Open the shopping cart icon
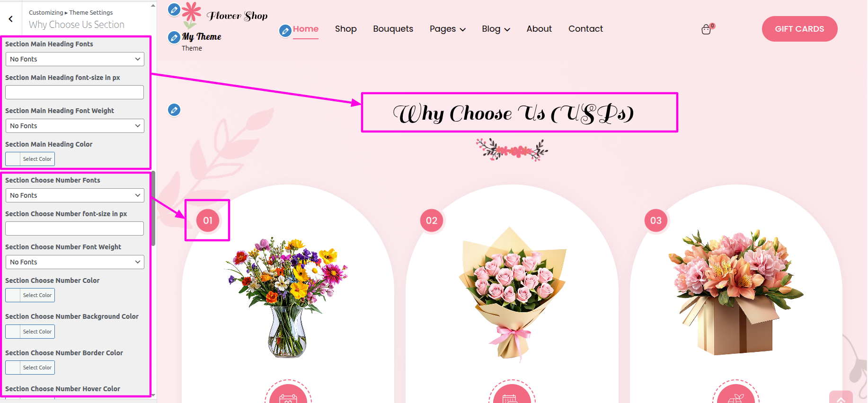The height and width of the screenshot is (403, 868). [x=706, y=30]
